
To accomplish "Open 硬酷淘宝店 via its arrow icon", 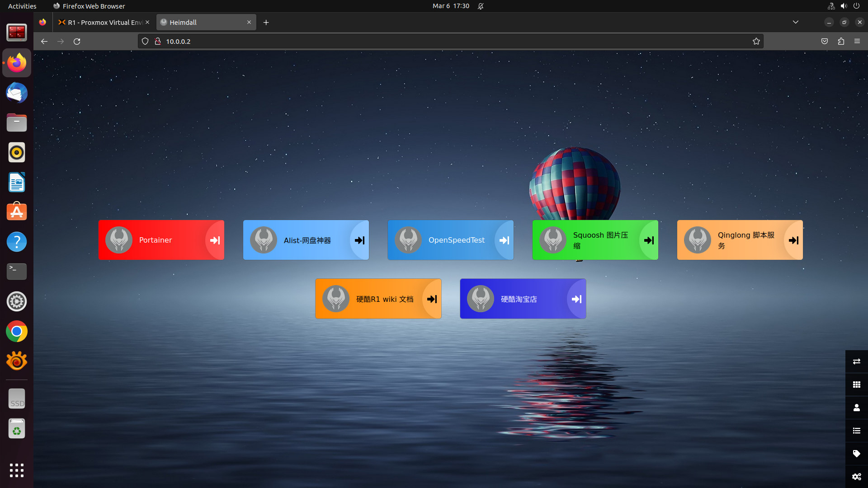I will click(x=577, y=299).
